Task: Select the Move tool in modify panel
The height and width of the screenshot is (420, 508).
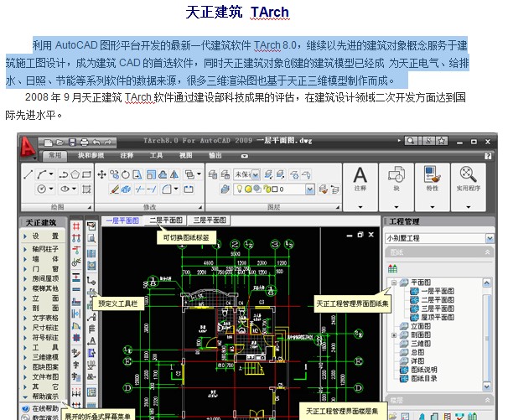Action: click(101, 174)
